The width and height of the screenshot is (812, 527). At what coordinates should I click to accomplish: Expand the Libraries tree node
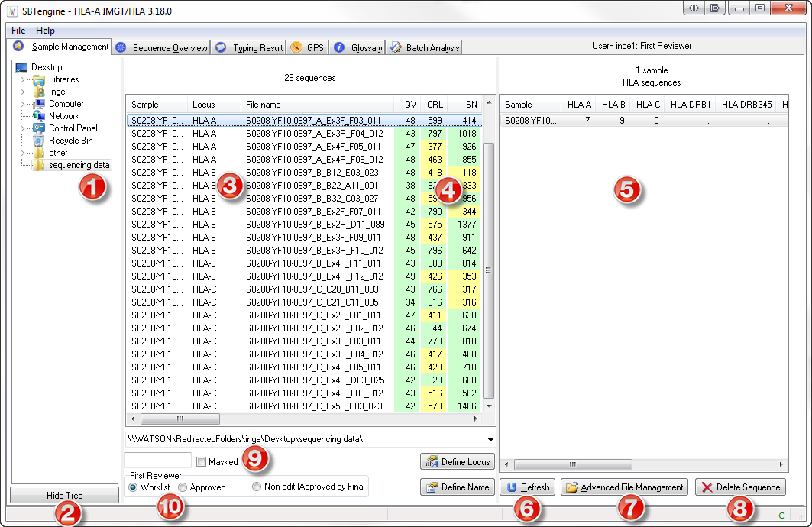click(22, 79)
